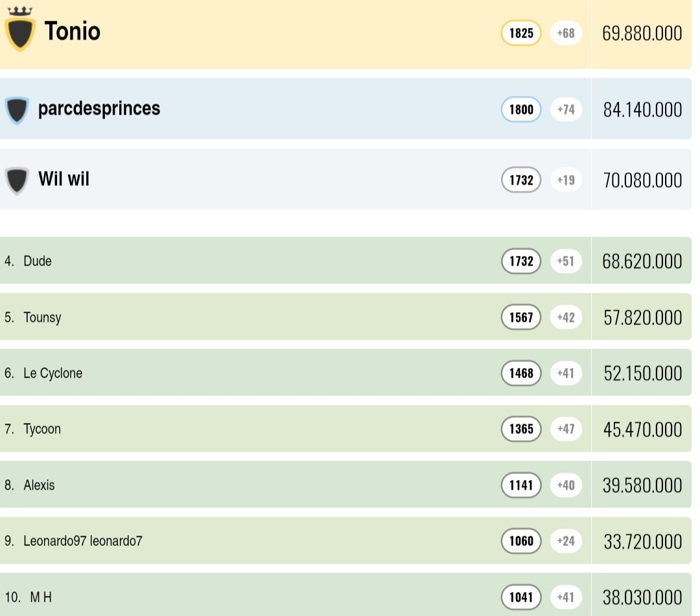Image resolution: width=700 pixels, height=616 pixels.
Task: Click Tonio's 1825 points badge
Action: [521, 33]
